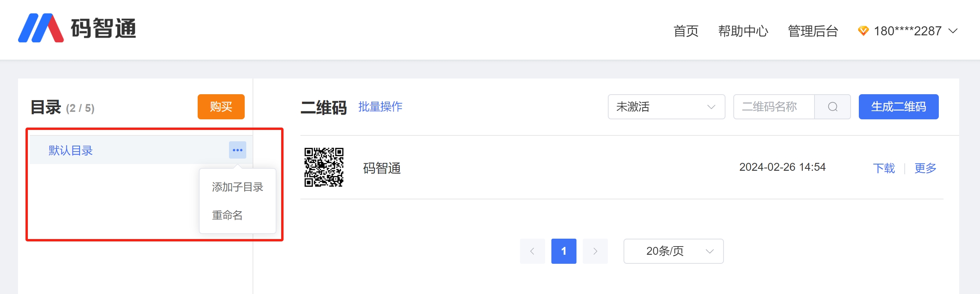980x294 pixels.
Task: Click the 码智通 logo icon
Action: point(41,28)
